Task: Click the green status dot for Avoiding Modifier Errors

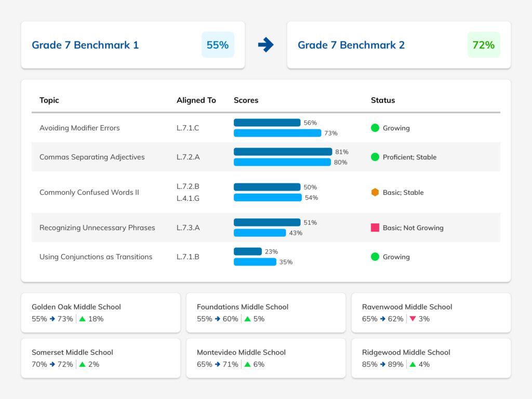Action: [375, 128]
